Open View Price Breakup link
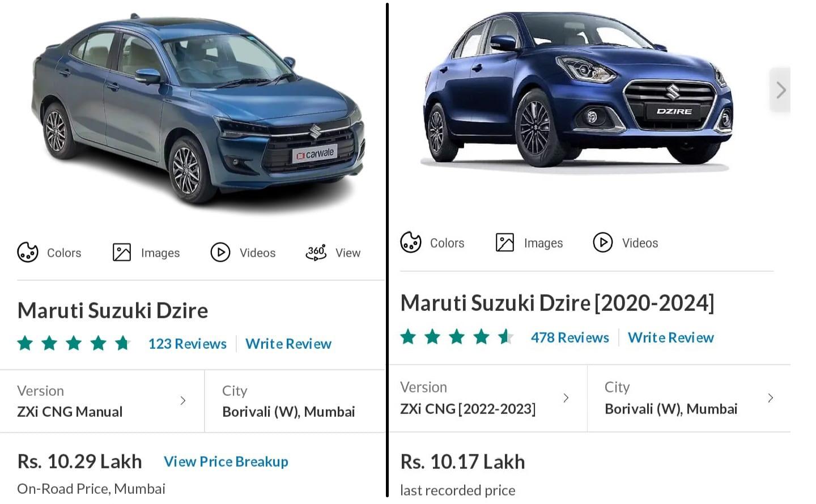The width and height of the screenshot is (816, 504). pos(226,462)
